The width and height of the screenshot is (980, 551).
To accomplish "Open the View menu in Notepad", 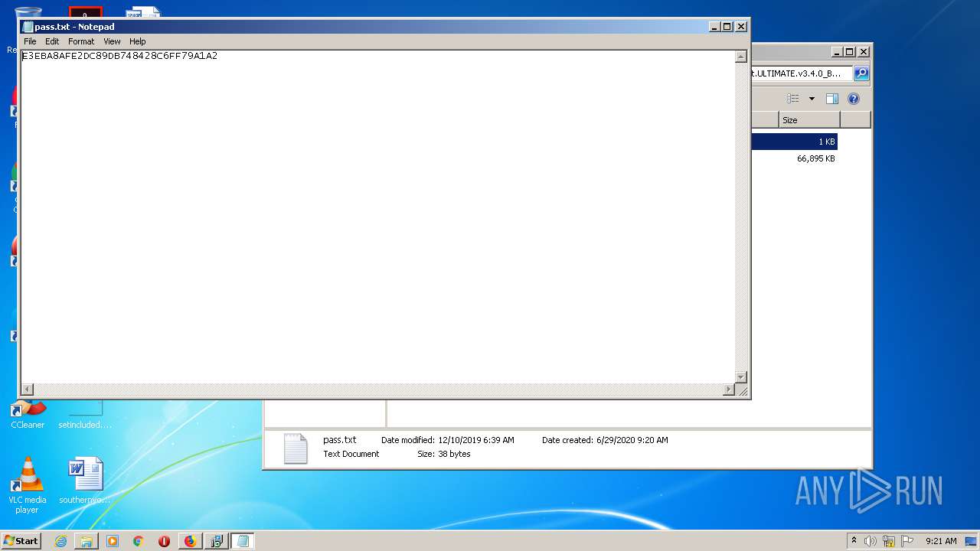I will 112,41.
